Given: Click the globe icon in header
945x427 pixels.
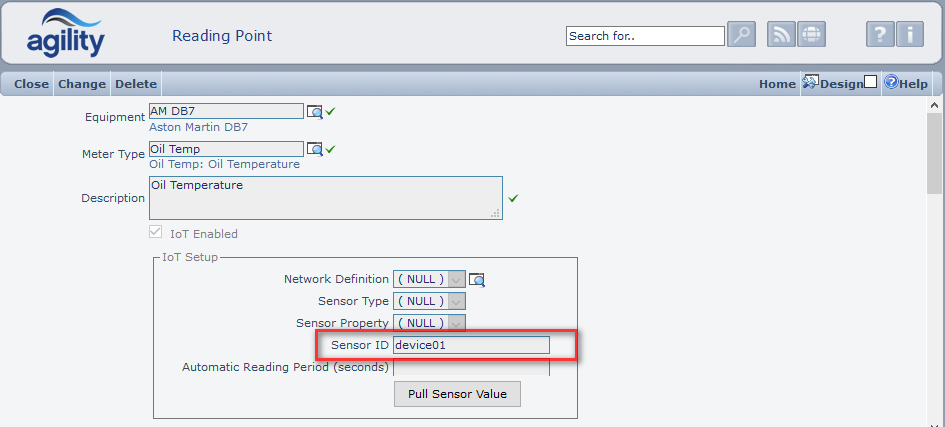Looking at the screenshot, I should [810, 35].
